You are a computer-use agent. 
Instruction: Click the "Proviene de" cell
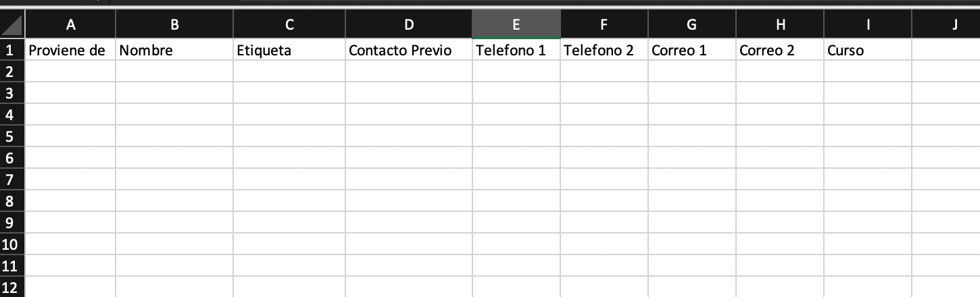point(70,50)
